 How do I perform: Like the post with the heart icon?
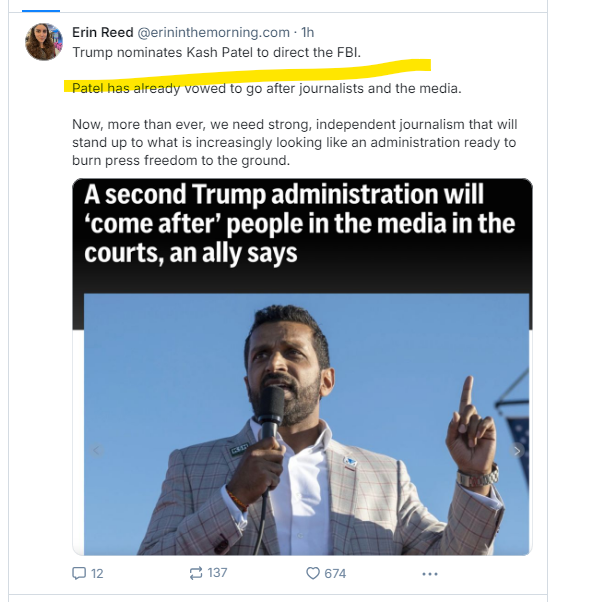click(312, 573)
